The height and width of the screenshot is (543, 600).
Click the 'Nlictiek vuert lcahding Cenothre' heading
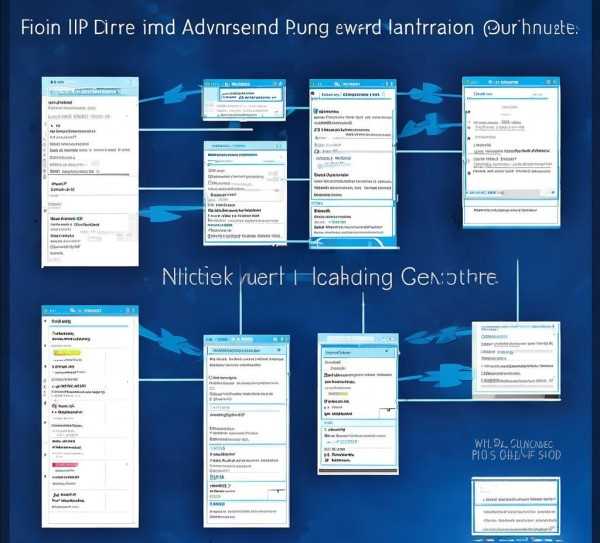(330, 277)
